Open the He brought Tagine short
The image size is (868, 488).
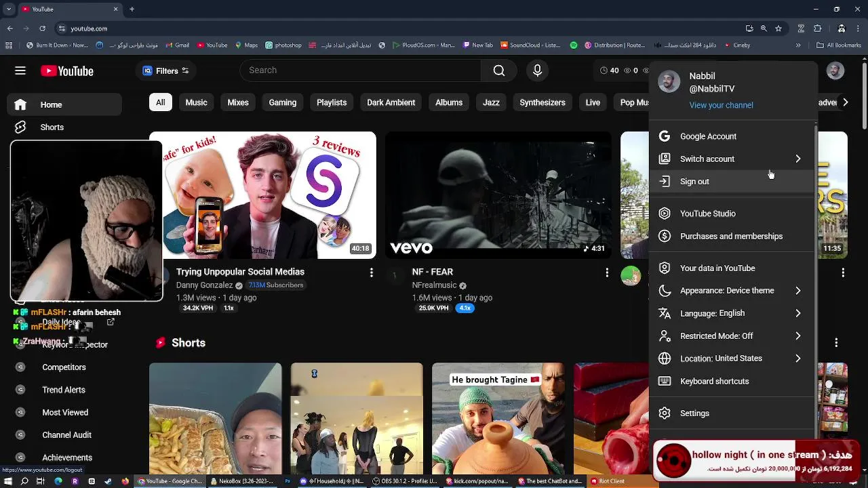(x=498, y=419)
